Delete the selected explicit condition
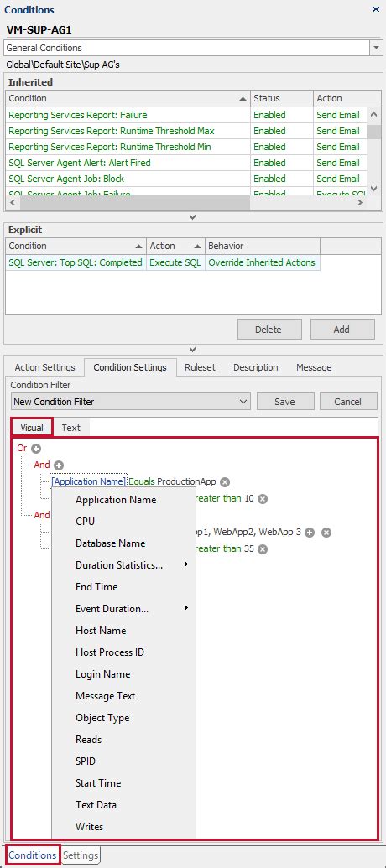Screen dimensions: 386x868 click(x=269, y=330)
